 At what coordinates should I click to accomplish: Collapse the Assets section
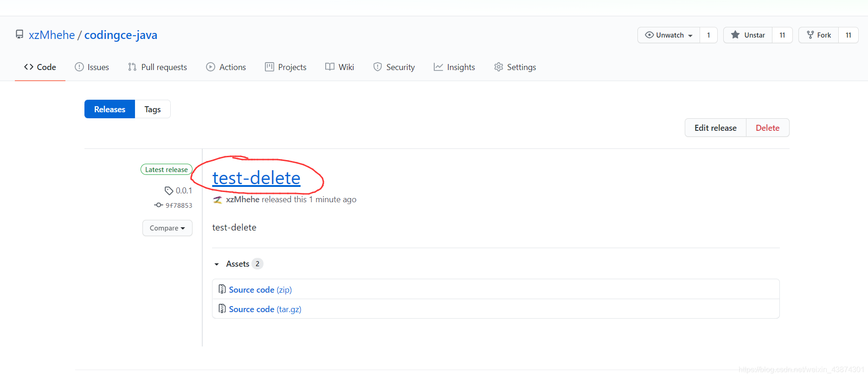click(238, 264)
